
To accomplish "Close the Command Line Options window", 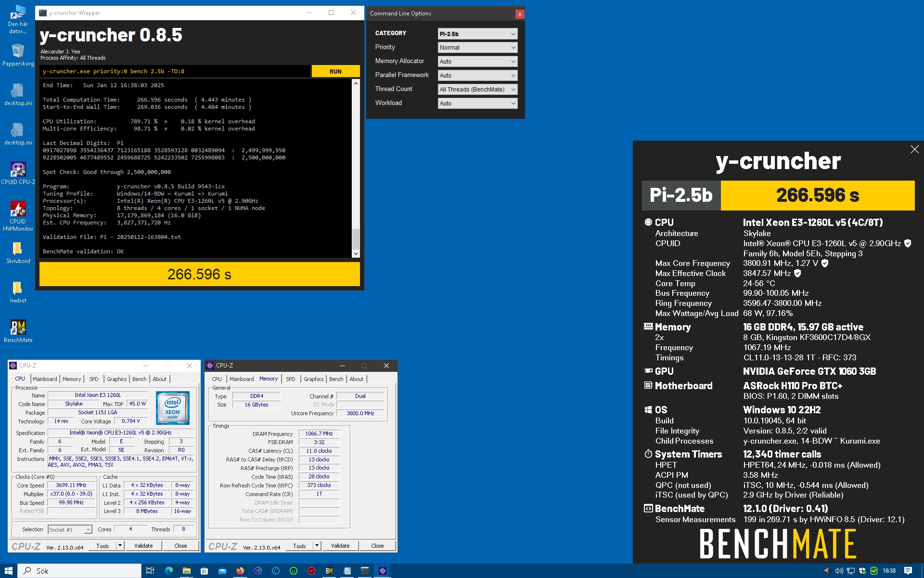I will click(x=520, y=14).
